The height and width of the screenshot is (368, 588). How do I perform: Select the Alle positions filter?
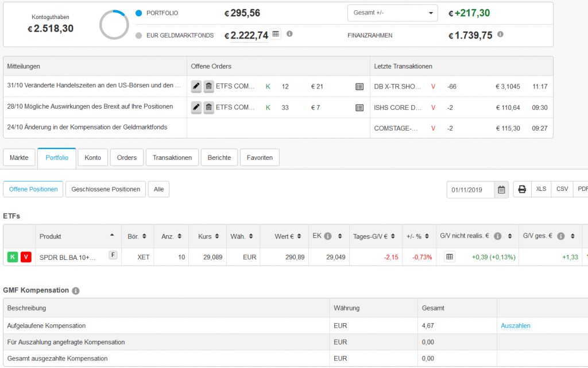(158, 189)
